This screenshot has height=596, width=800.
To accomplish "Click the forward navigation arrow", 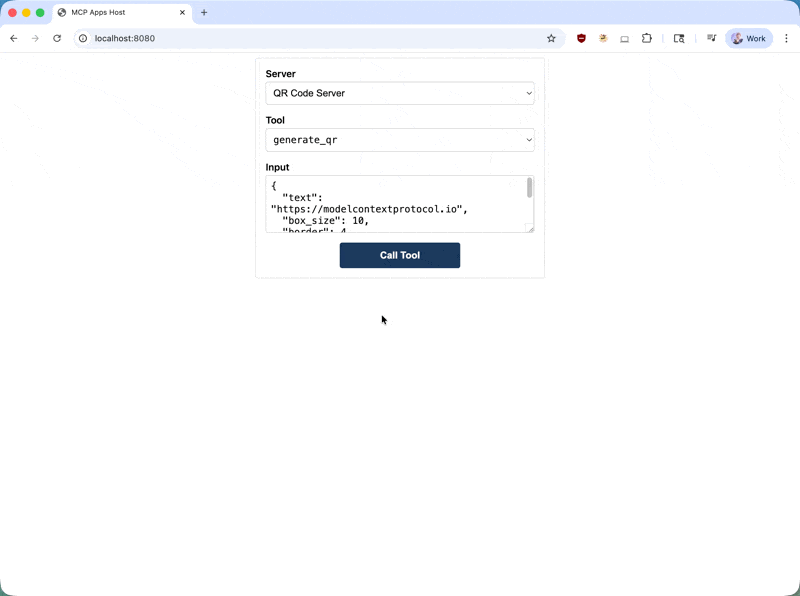I will point(37,38).
